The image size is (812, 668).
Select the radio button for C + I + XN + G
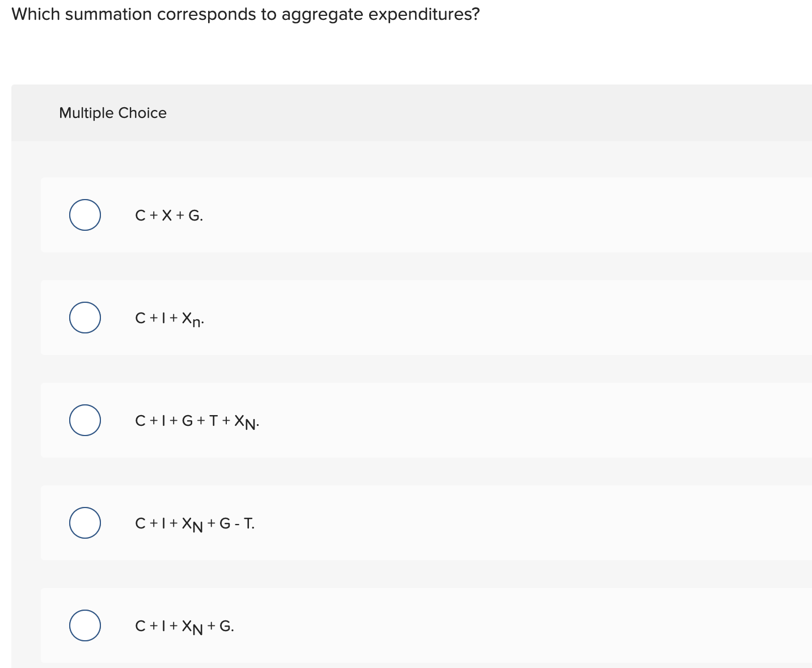84,625
